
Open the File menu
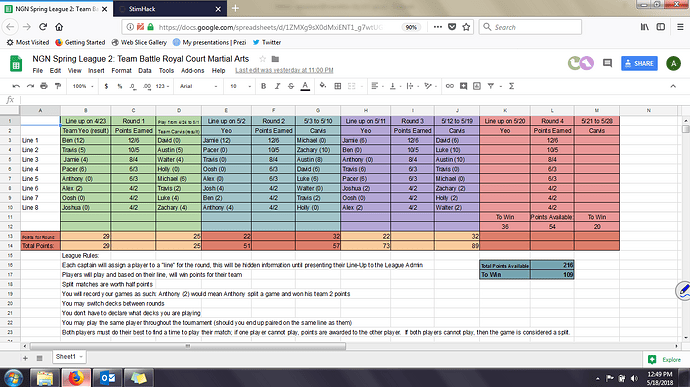(37, 70)
